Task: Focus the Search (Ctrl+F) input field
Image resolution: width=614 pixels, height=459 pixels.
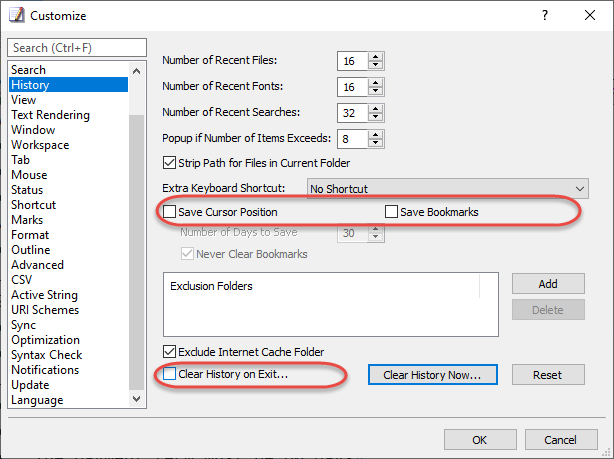Action: coord(77,48)
